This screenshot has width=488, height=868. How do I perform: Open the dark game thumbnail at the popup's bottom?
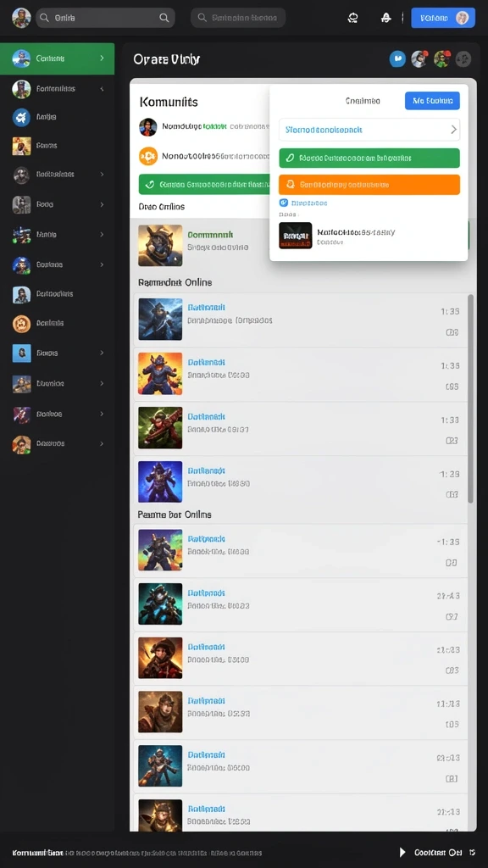pyautogui.click(x=296, y=236)
